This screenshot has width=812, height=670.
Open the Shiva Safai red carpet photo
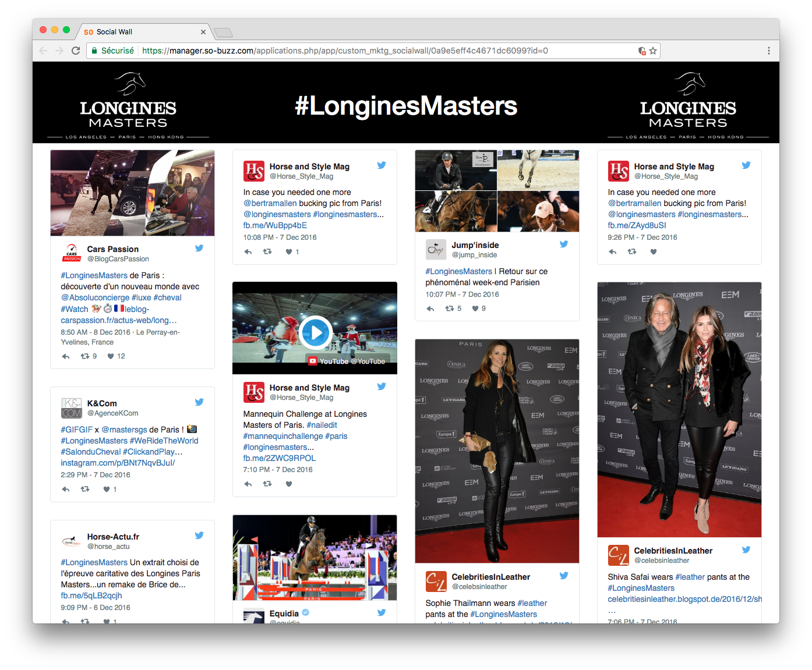tap(679, 410)
